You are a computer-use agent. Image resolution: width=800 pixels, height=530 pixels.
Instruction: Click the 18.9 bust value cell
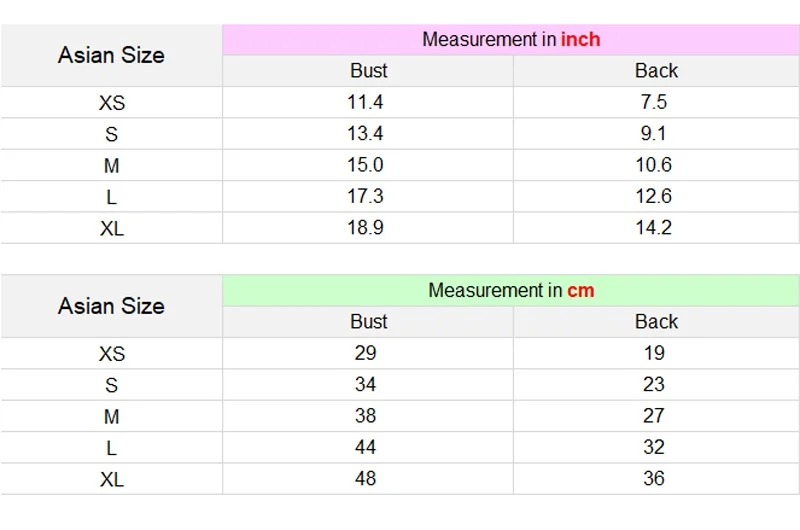tap(365, 228)
